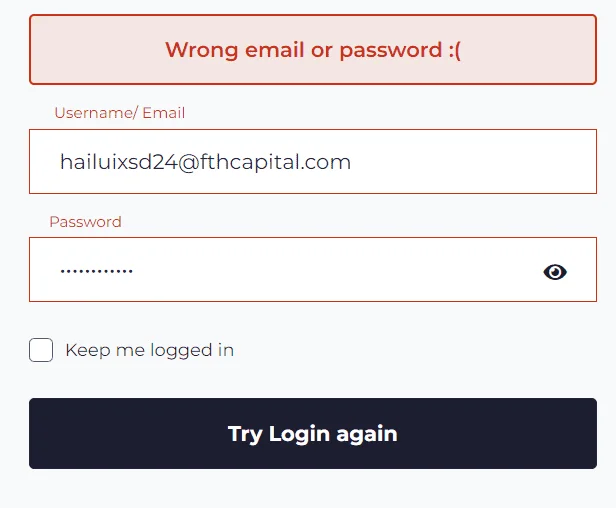Click the "Username/ Email" field label
This screenshot has height=508, width=616.
coord(119,113)
